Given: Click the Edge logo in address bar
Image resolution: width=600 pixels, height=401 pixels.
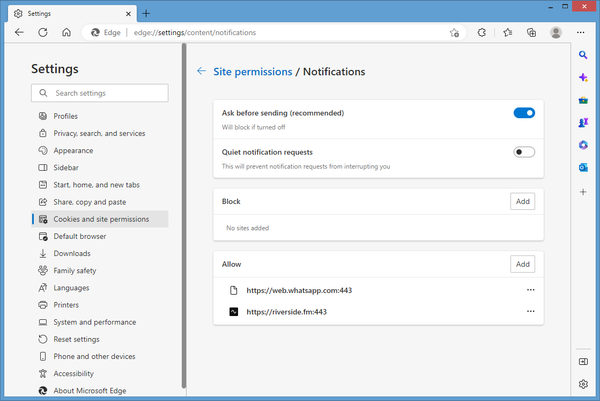Looking at the screenshot, I should pyautogui.click(x=95, y=33).
